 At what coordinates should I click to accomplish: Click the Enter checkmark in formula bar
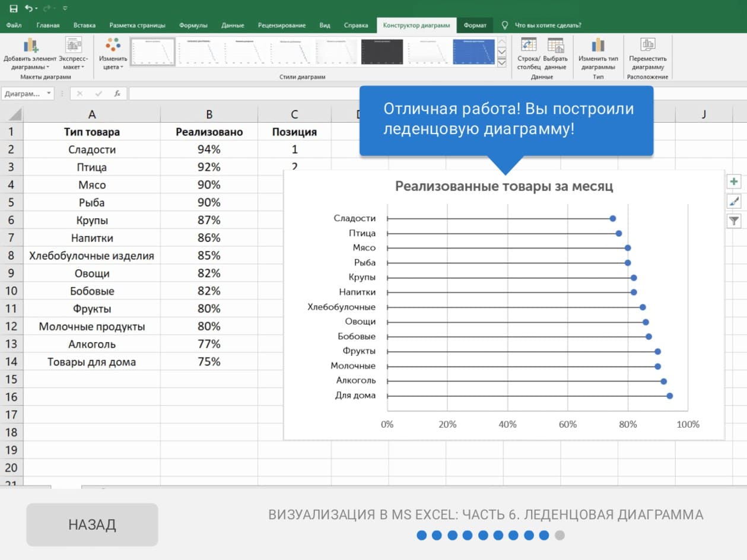98,94
